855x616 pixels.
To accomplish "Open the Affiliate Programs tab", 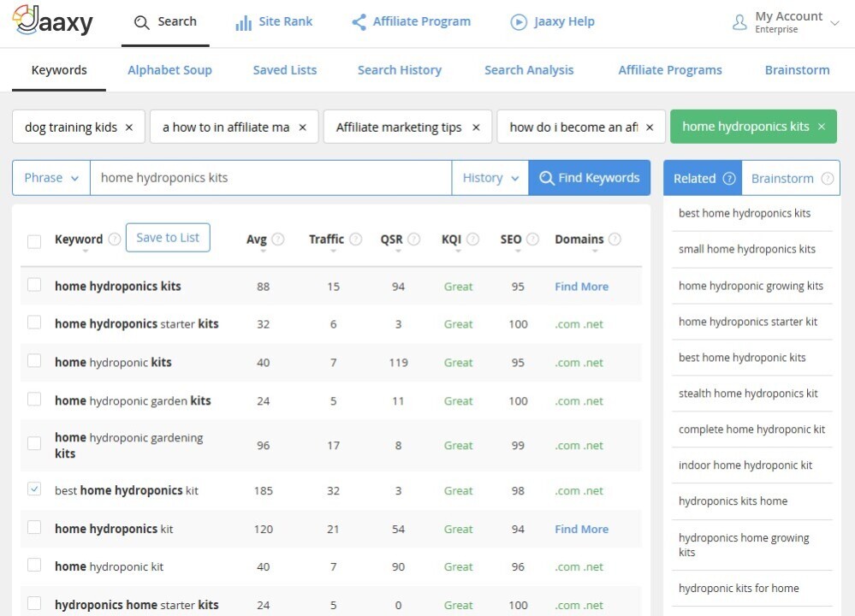I will coord(670,70).
